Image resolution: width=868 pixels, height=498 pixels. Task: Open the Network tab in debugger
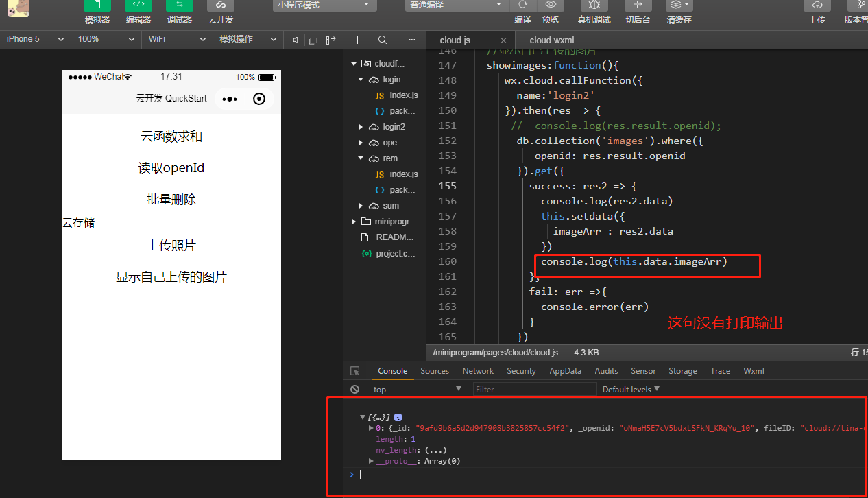478,371
